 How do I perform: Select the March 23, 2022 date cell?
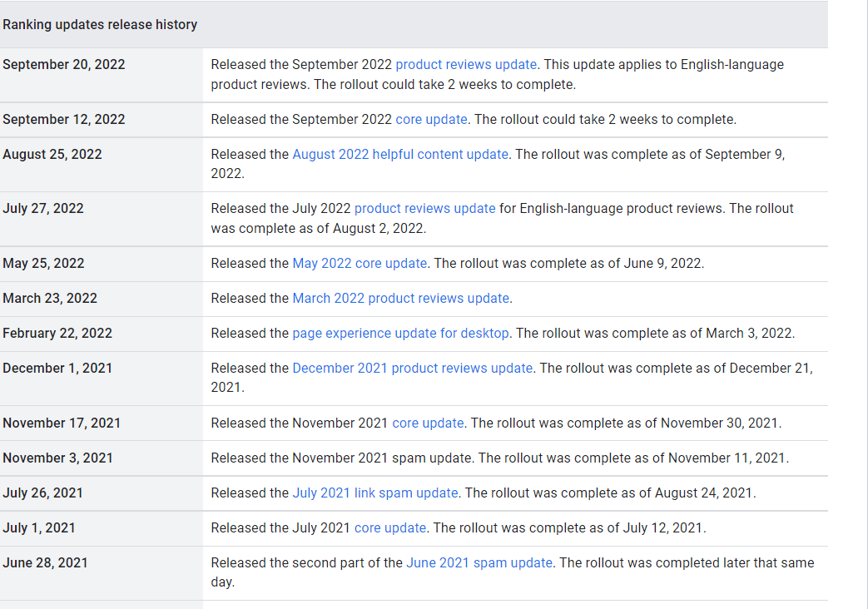102,299
